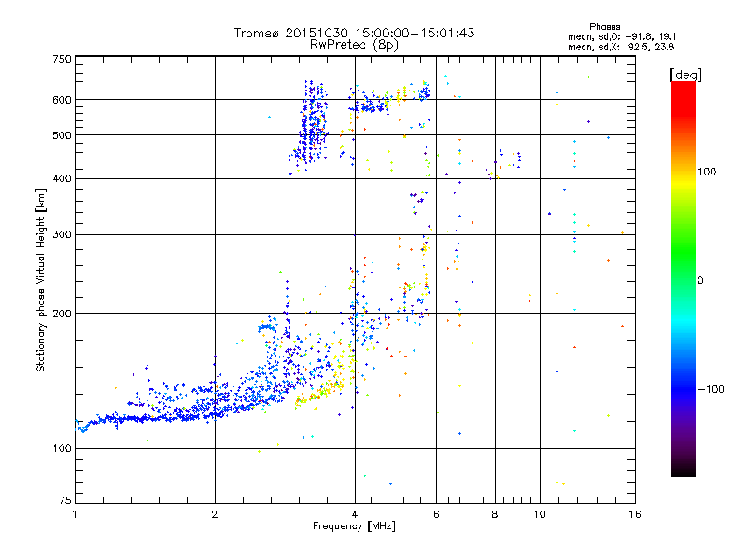Image resolution: width=747 pixels, height=560 pixels.
Task: Click the 'mean, sd,X: 92.5, 23.8' line
Action: [x=621, y=47]
